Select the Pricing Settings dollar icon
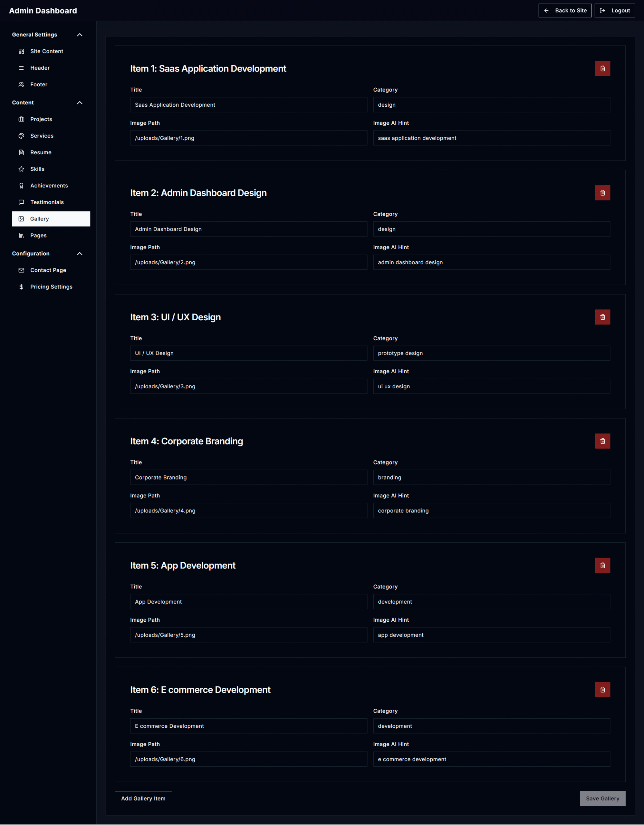Viewport: 644px width, 825px height. [x=22, y=286]
